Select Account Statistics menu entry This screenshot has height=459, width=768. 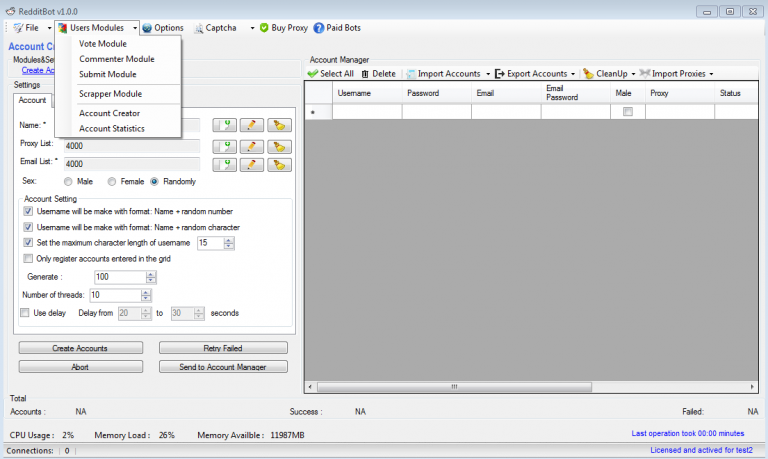click(x=112, y=128)
